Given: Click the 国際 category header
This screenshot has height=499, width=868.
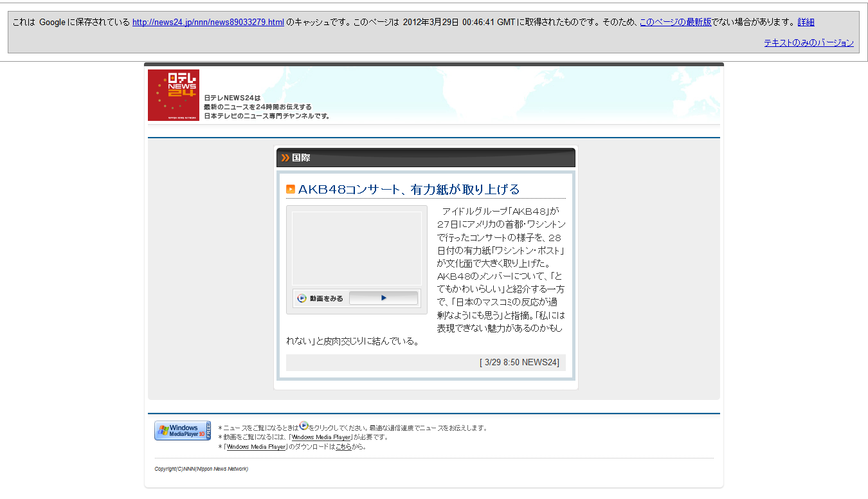Looking at the screenshot, I should [426, 158].
